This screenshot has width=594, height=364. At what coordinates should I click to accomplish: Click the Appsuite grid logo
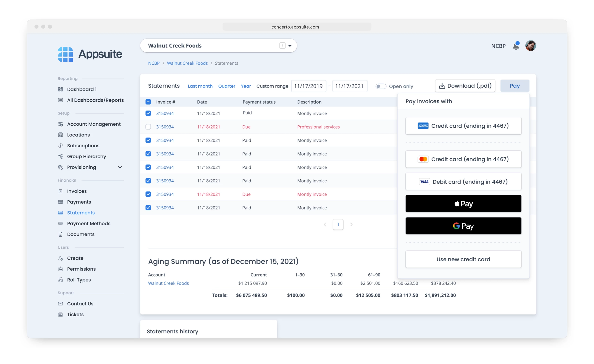65,54
